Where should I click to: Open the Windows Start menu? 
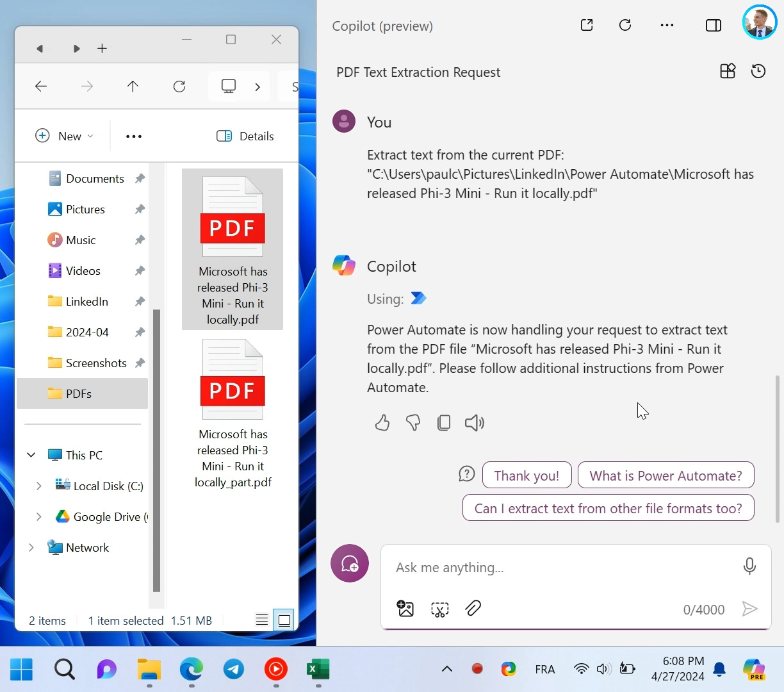[21, 670]
